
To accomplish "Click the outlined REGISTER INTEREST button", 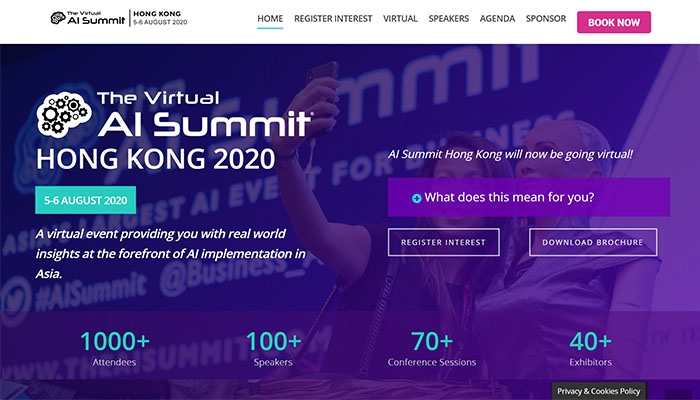I will 443,242.
